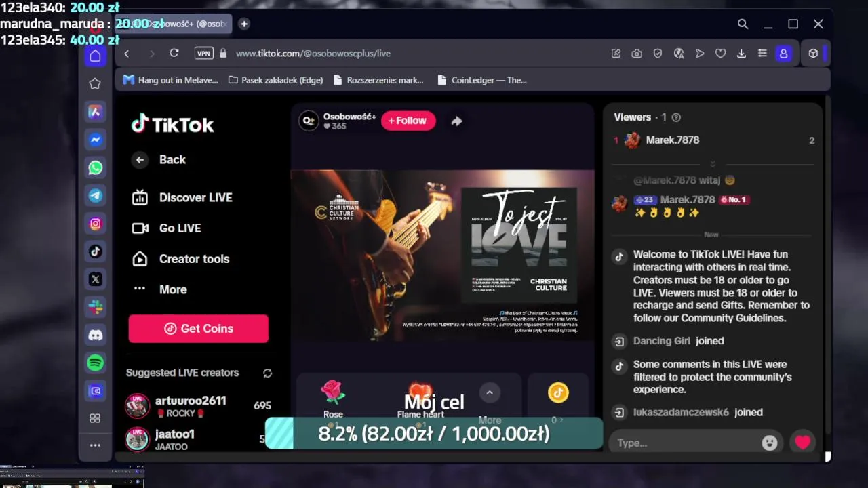The height and width of the screenshot is (488, 868).
Task: Open Telegram in the sidebar
Action: pos(95,195)
